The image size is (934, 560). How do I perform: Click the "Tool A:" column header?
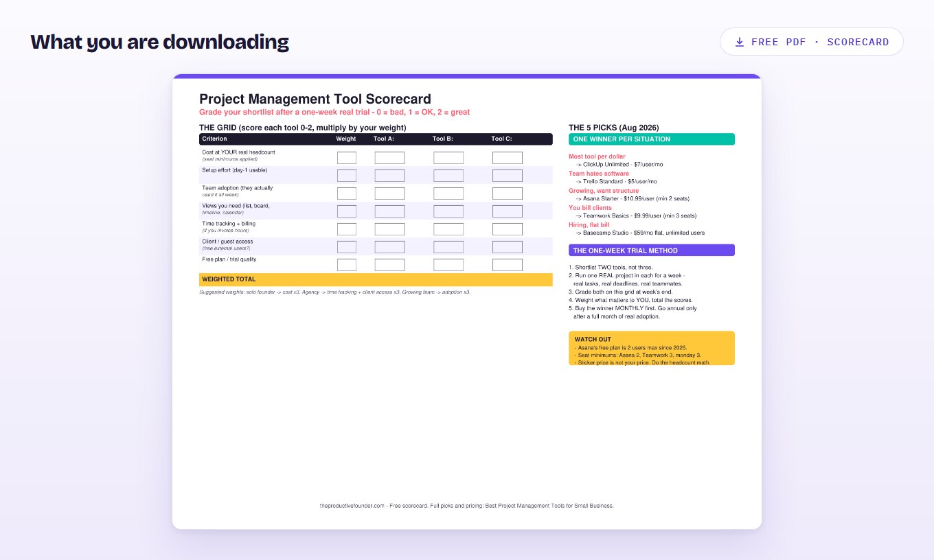click(x=384, y=139)
